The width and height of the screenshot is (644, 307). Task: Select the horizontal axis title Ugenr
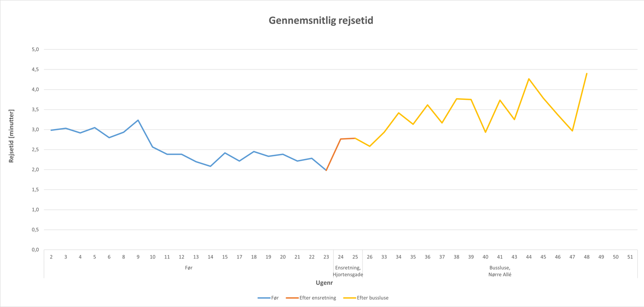[x=324, y=283]
